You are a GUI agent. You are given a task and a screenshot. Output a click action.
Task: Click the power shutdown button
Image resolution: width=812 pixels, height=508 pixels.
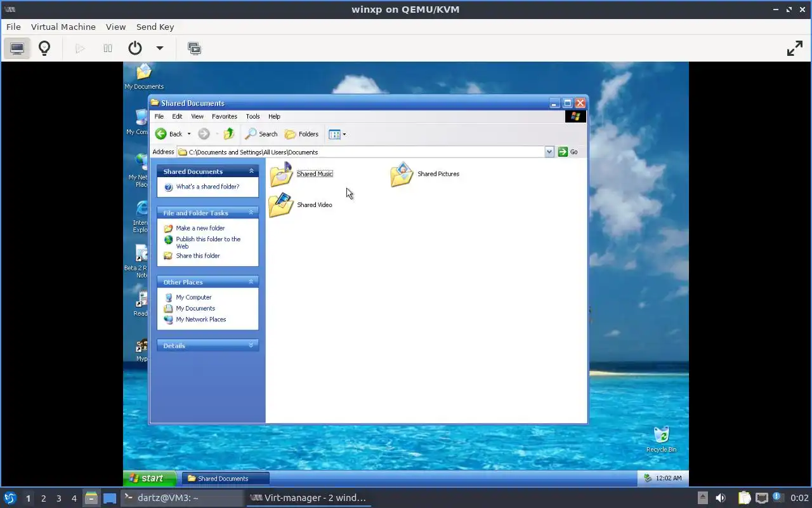tap(135, 48)
